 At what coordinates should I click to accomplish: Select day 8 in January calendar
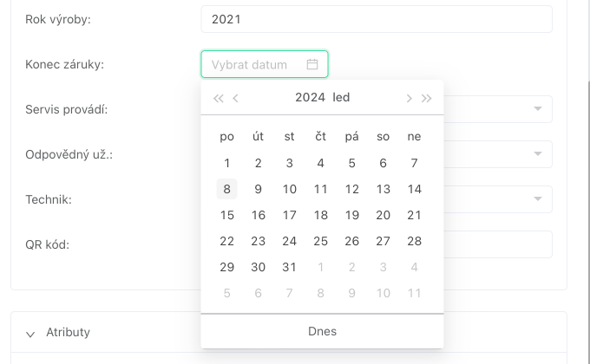(x=227, y=189)
